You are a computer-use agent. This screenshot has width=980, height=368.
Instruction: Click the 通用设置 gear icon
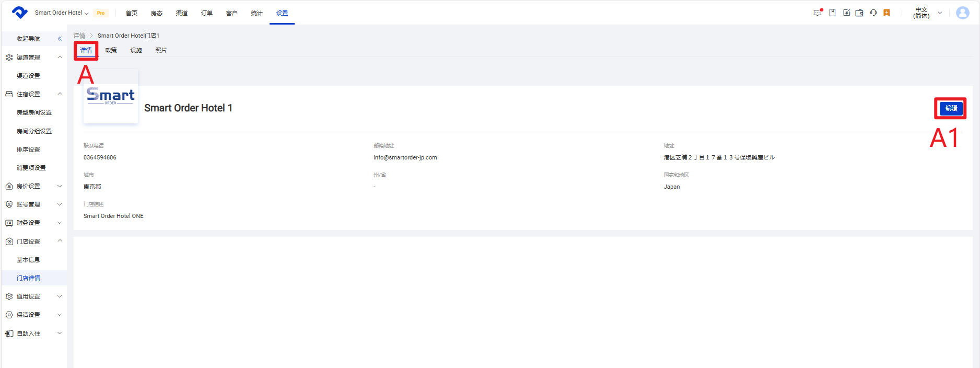click(x=9, y=296)
